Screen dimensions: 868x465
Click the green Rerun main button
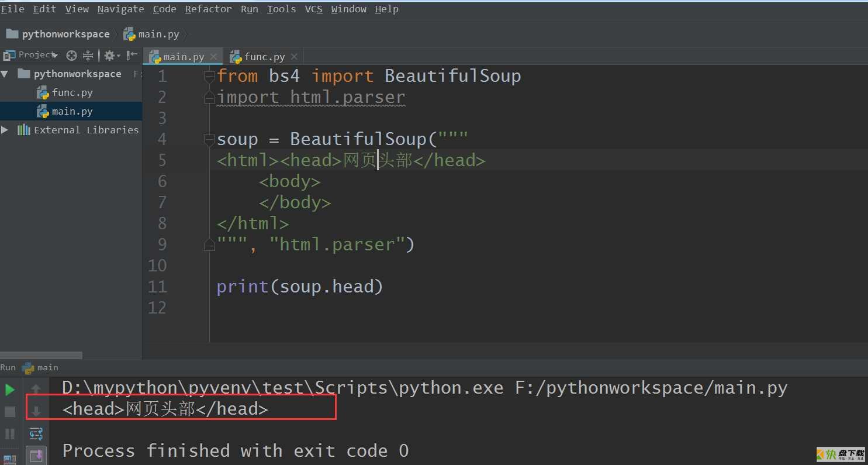(10, 390)
